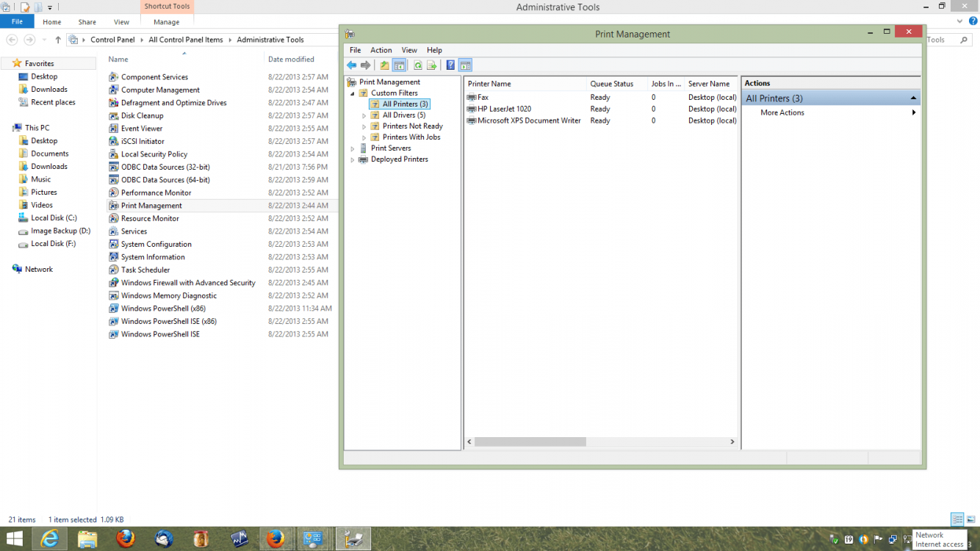
Task: Select Event Viewer shortcut
Action: pyautogui.click(x=142, y=129)
